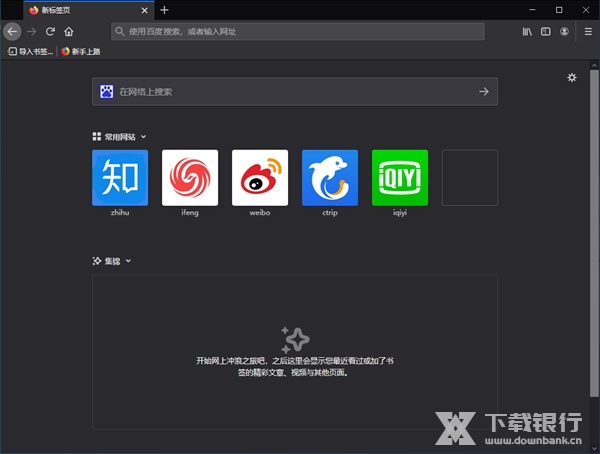The height and width of the screenshot is (454, 600).
Task: Collapse the 集锦 section
Action: click(129, 261)
